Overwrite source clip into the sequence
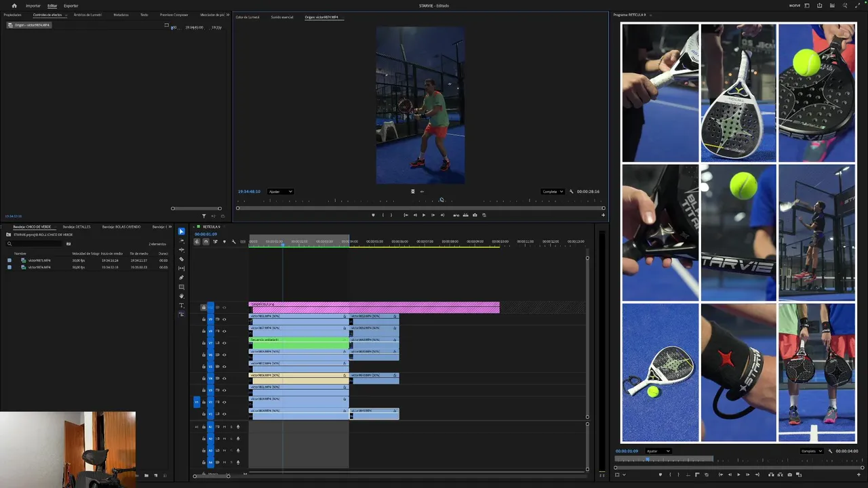The height and width of the screenshot is (488, 868). [x=465, y=215]
